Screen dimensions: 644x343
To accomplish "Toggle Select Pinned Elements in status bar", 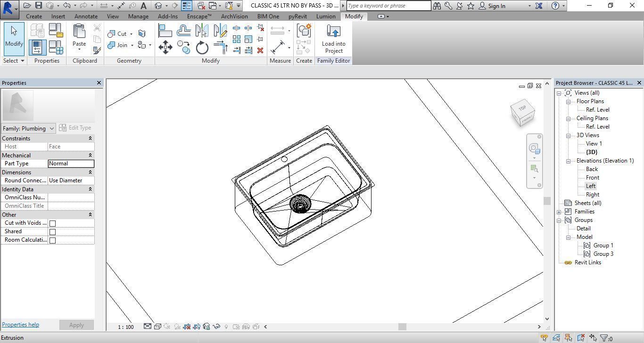I will tap(569, 338).
